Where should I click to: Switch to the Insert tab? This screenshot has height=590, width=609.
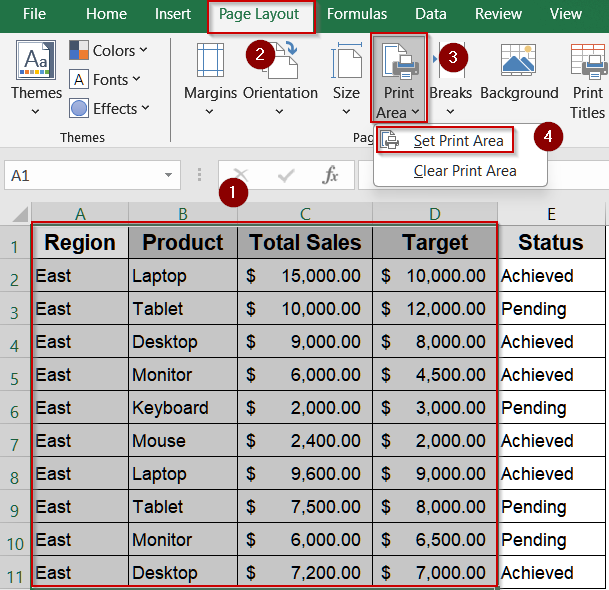point(173,14)
